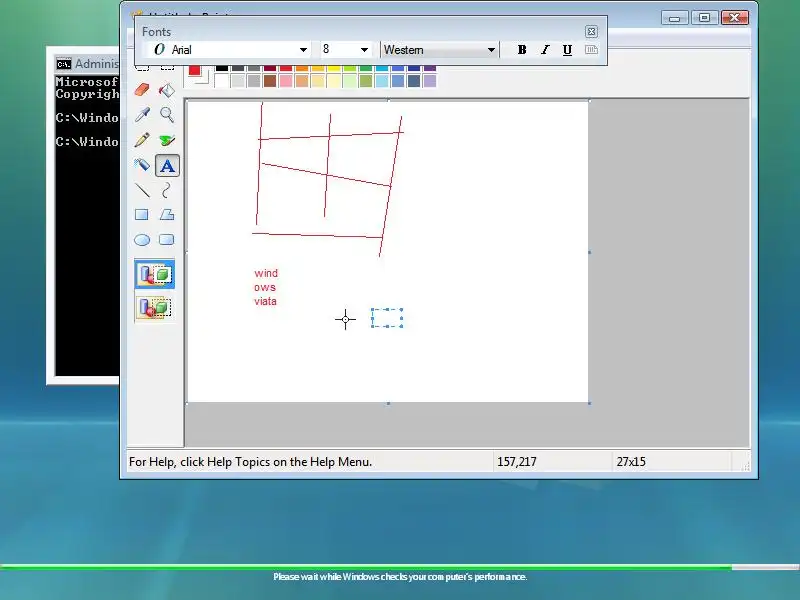Click the red foreground color indicator box
The image size is (800, 600).
[194, 71]
